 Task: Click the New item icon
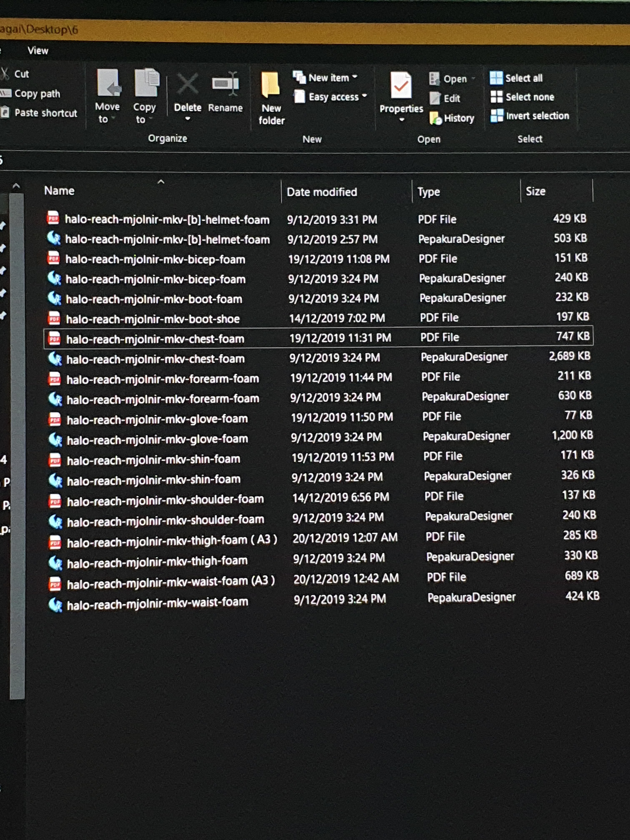tap(300, 77)
